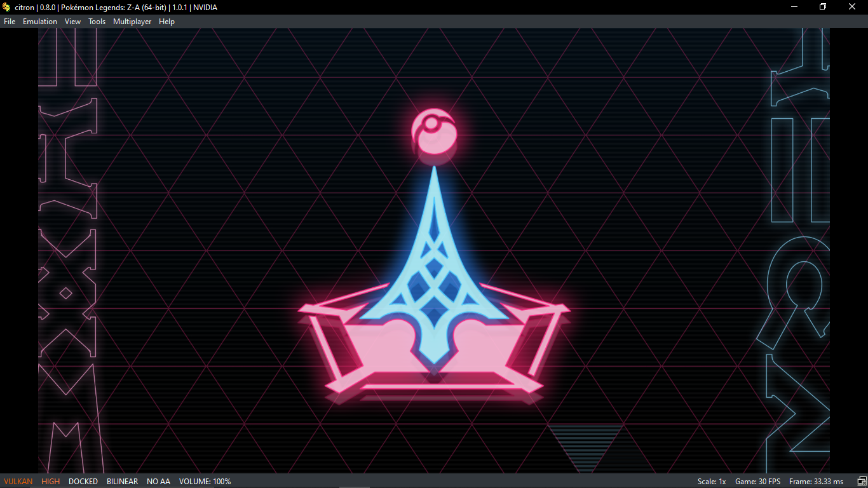The image size is (868, 488).
Task: Close the citron window
Action: (853, 7)
